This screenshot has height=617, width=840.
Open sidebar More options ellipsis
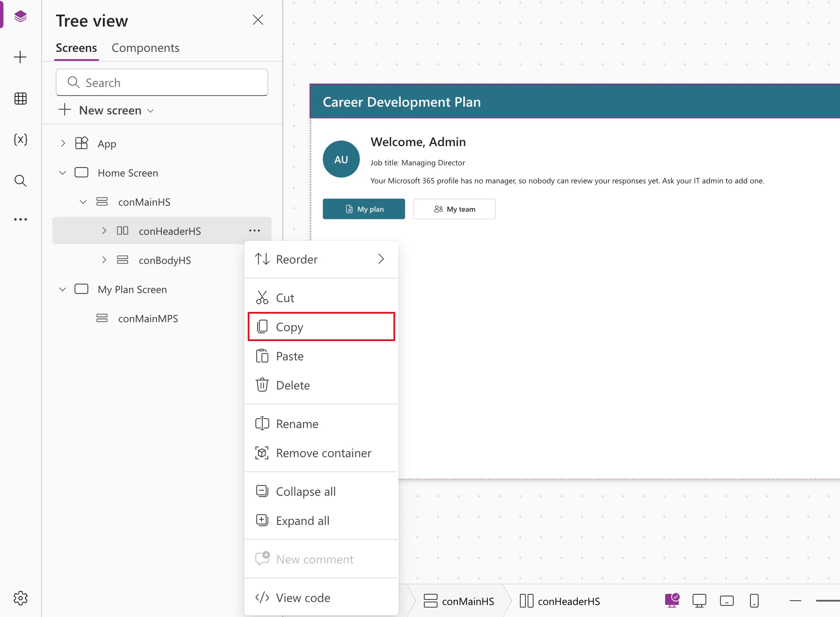point(20,219)
